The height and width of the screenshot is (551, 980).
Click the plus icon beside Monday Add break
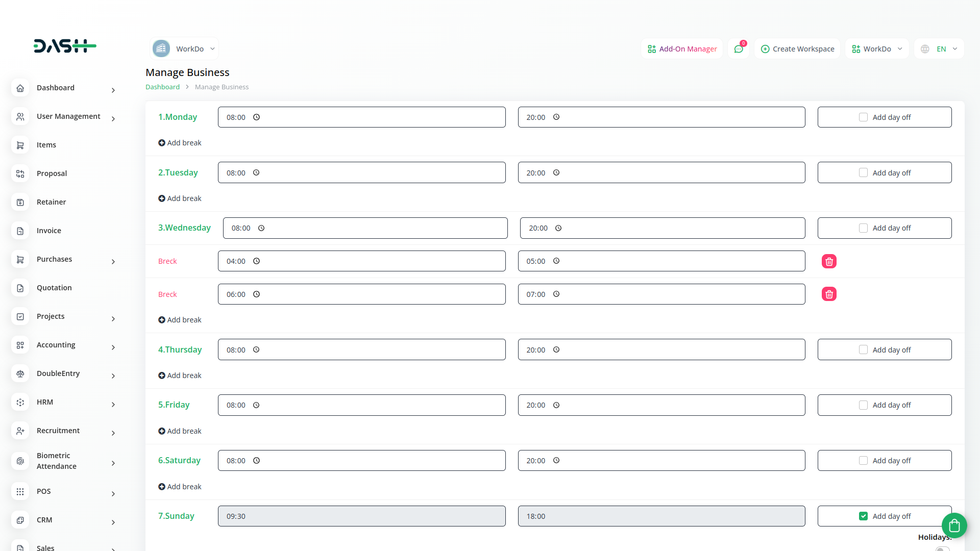(161, 143)
